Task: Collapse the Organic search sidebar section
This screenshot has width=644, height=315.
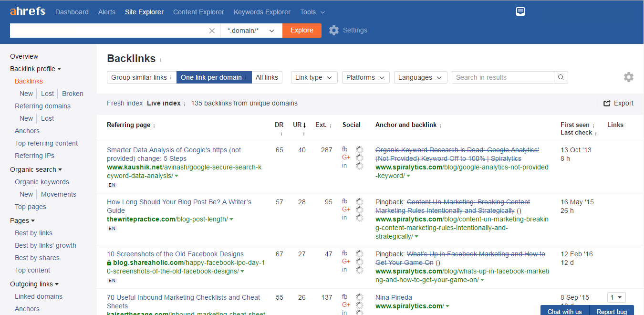Action: point(36,169)
